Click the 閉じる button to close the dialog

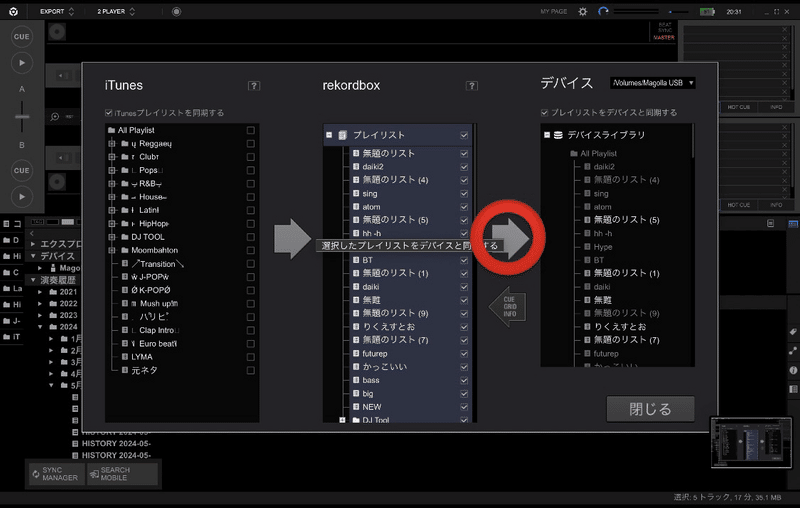pos(650,409)
